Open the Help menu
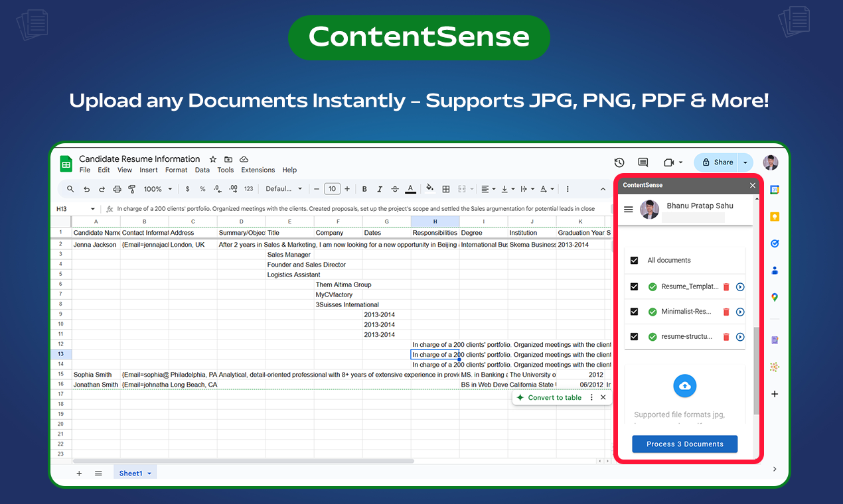 [289, 170]
